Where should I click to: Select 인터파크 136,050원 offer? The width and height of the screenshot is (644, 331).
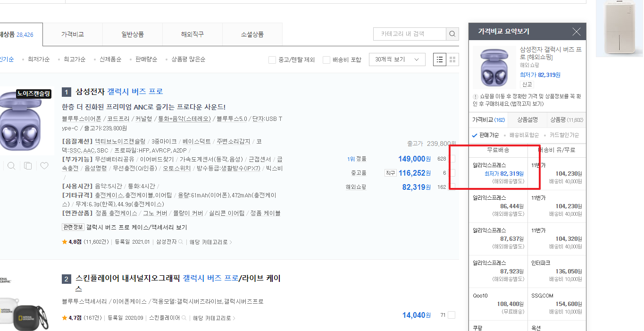tap(557, 272)
